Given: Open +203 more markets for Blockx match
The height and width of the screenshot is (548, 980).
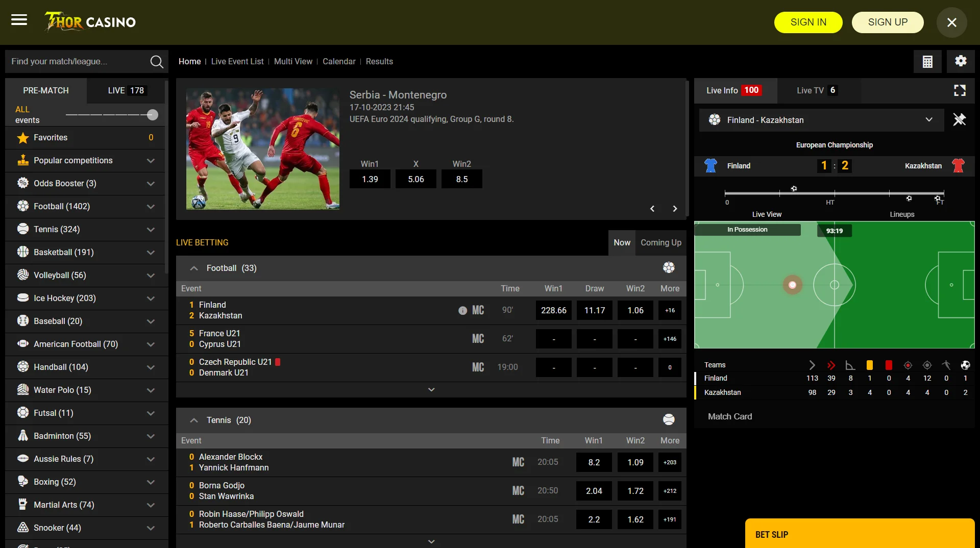Looking at the screenshot, I should 670,462.
